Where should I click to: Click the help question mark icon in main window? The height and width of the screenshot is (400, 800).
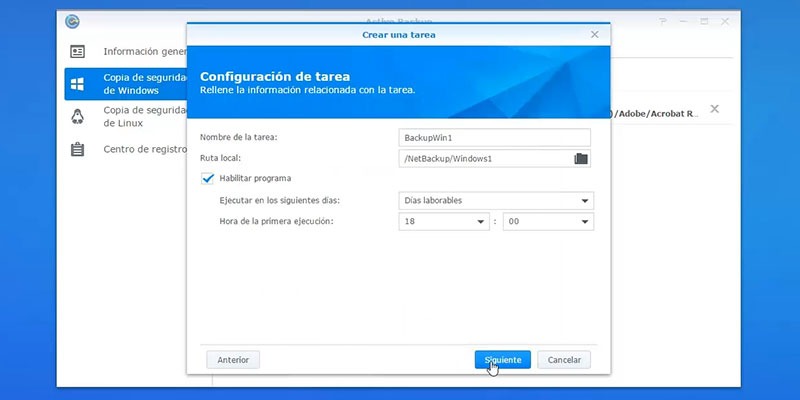(663, 21)
